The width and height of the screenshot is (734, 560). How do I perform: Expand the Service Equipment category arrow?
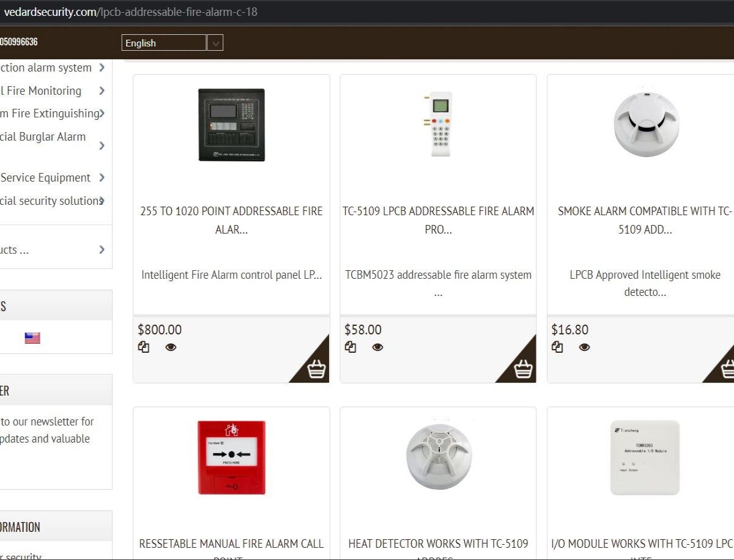point(102,178)
